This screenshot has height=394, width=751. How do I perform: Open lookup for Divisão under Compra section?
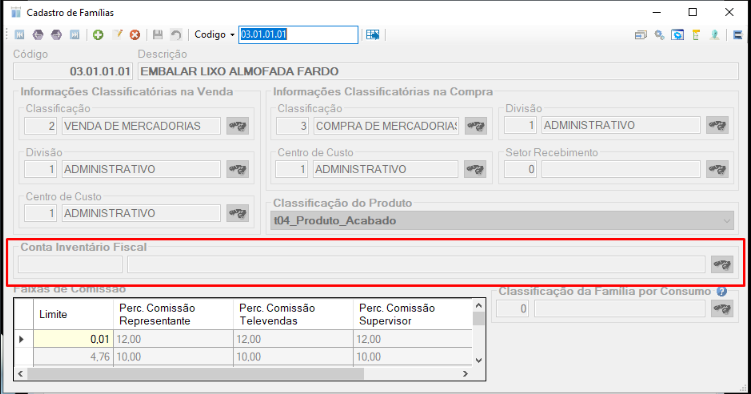pos(717,125)
